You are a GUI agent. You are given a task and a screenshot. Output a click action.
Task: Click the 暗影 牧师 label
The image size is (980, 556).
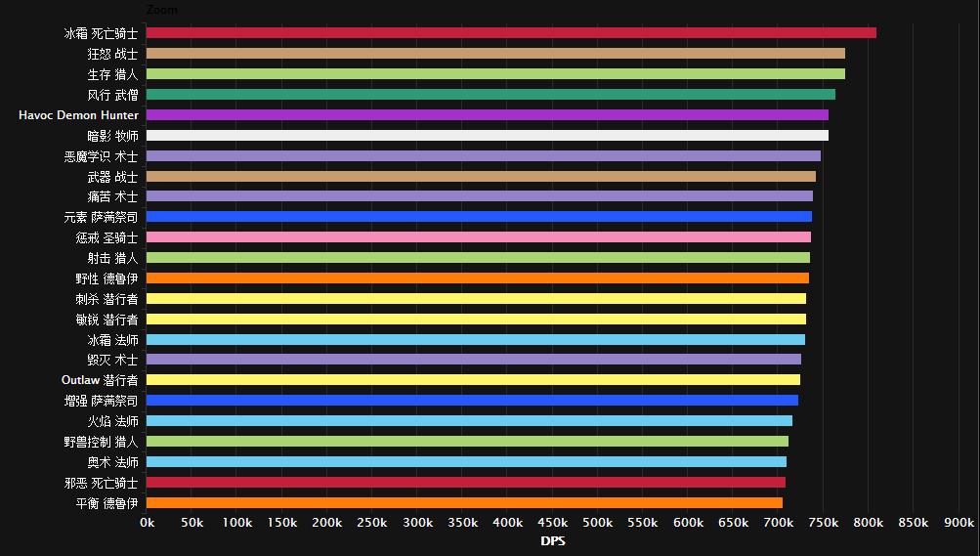coord(112,136)
